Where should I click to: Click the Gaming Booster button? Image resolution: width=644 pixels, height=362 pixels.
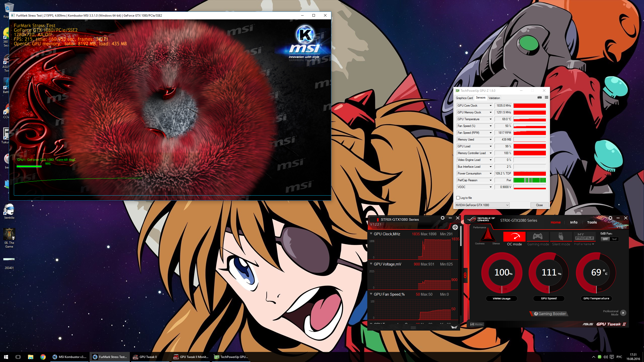[x=550, y=314]
